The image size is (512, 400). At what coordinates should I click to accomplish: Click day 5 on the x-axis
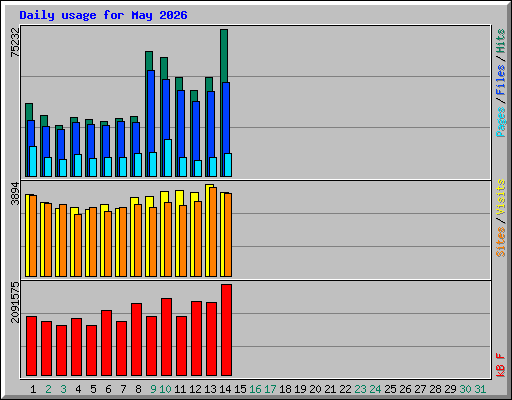(x=93, y=389)
